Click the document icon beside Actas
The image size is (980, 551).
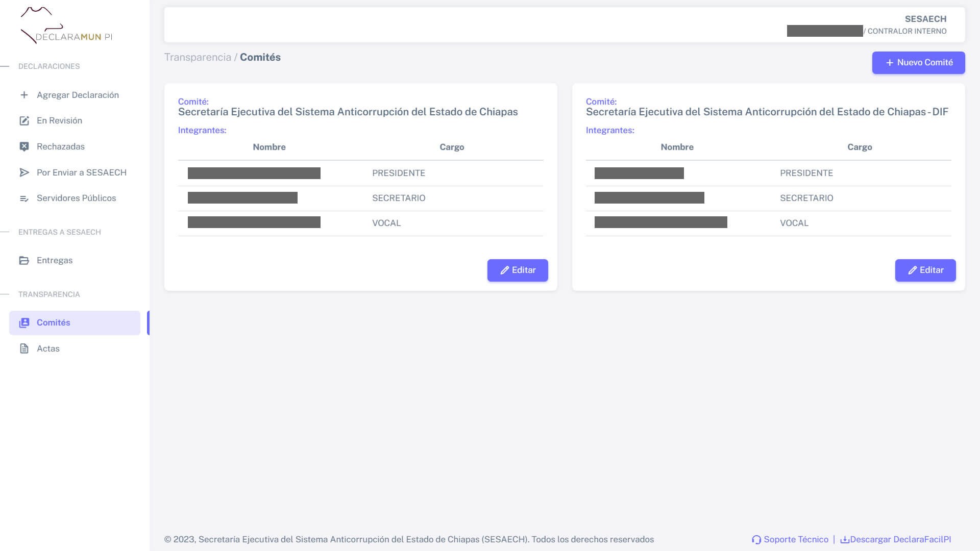pyautogui.click(x=24, y=348)
